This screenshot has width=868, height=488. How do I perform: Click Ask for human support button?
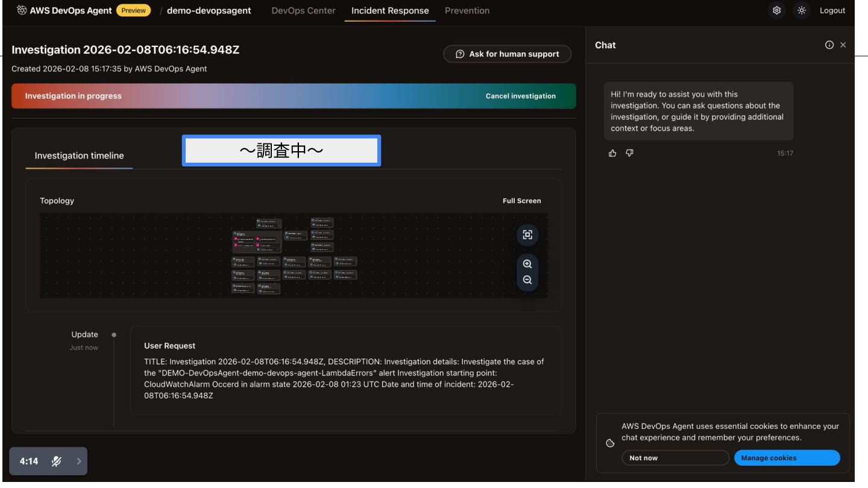[x=507, y=54]
